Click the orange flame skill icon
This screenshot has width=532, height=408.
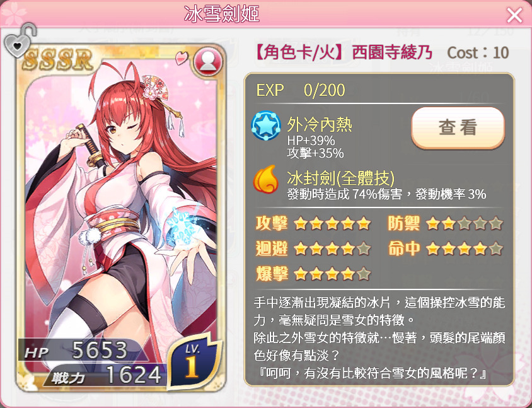pyautogui.click(x=265, y=179)
